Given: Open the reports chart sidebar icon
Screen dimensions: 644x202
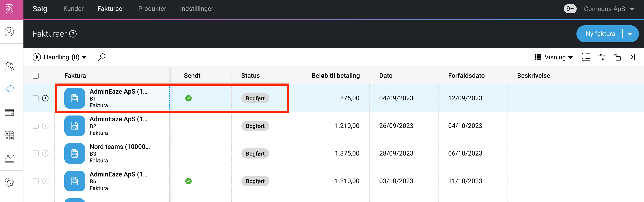Looking at the screenshot, I should [x=9, y=159].
